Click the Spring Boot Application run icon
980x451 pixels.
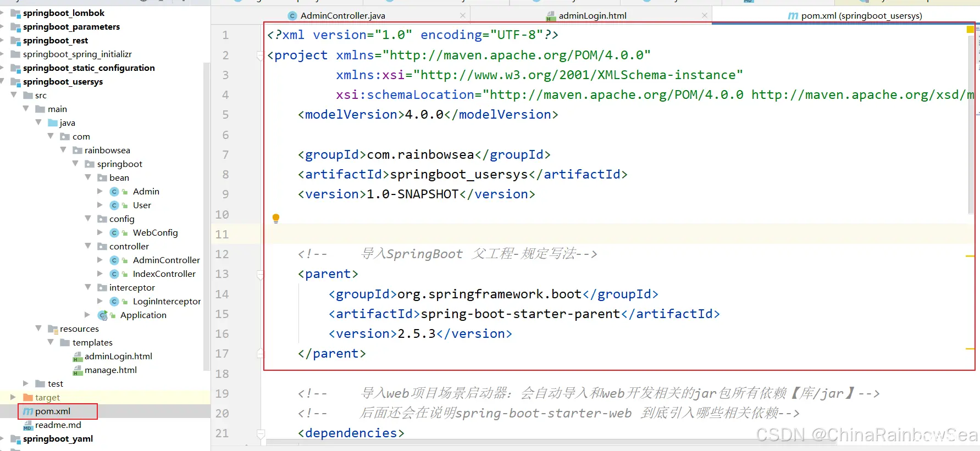pyautogui.click(x=102, y=315)
